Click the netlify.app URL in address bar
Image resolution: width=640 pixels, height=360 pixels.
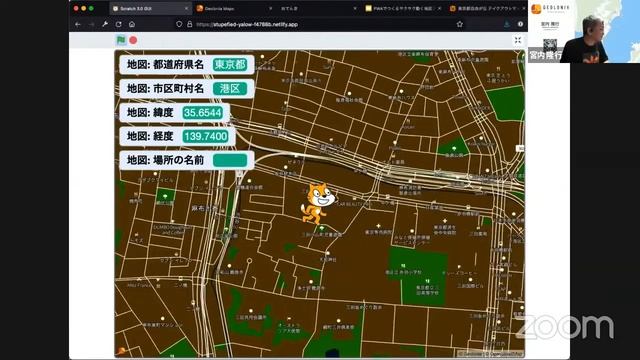(247, 24)
